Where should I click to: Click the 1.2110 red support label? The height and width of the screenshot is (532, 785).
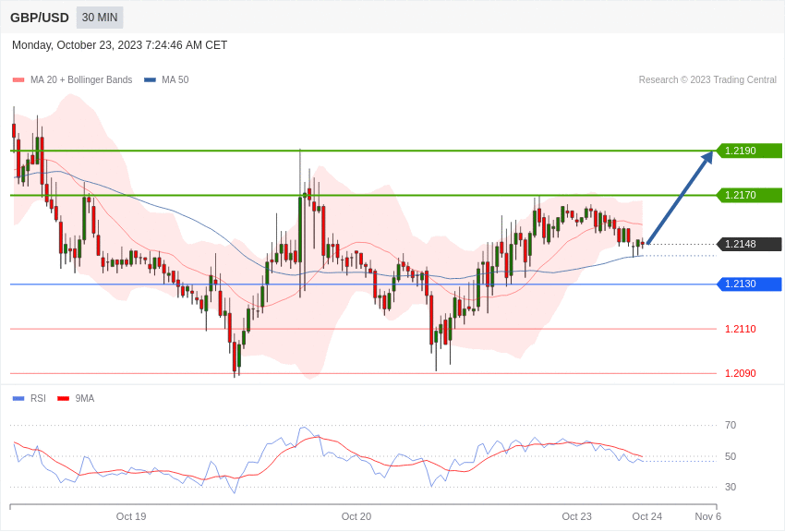coord(741,330)
